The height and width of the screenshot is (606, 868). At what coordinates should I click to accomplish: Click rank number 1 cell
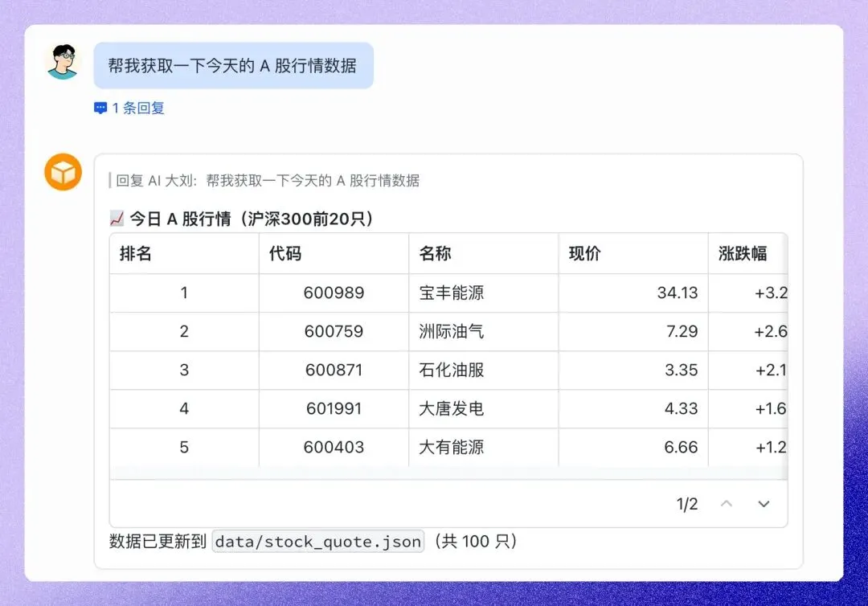coord(184,293)
